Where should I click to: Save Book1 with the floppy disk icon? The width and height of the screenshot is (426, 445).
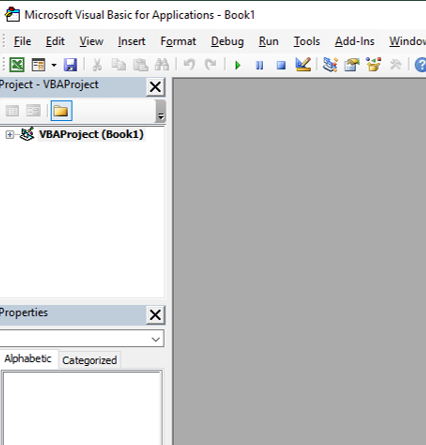[x=70, y=65]
